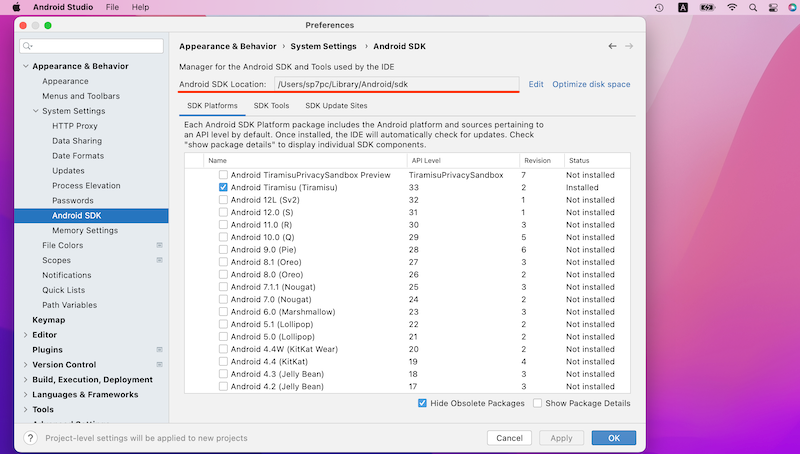Disable the Hide Obsolete Packages checkbox
Image resolution: width=800 pixels, height=454 pixels.
(x=423, y=403)
